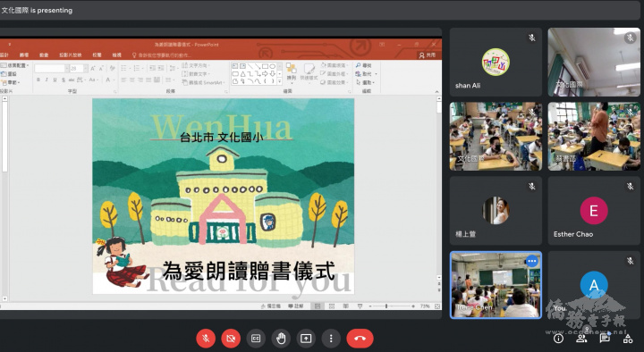Open the Present now screen-share button
Screen dimensions: 644x352
pyautogui.click(x=306, y=339)
